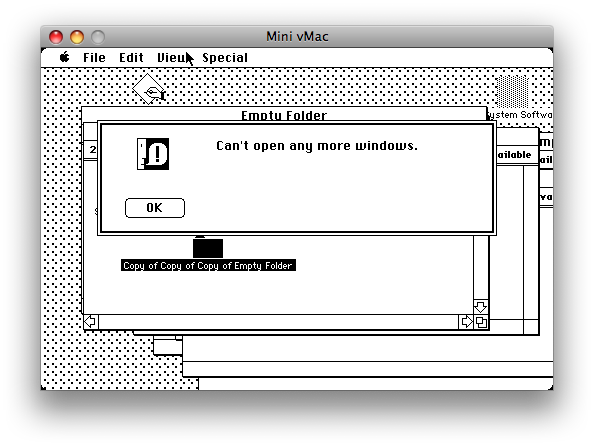Minimize the Mini vMac window
This screenshot has width=594, height=446.
pos(77,37)
